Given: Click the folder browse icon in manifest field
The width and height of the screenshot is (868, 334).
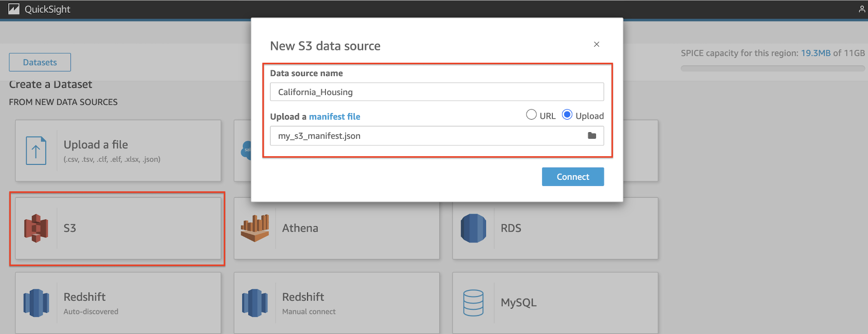Looking at the screenshot, I should tap(592, 136).
